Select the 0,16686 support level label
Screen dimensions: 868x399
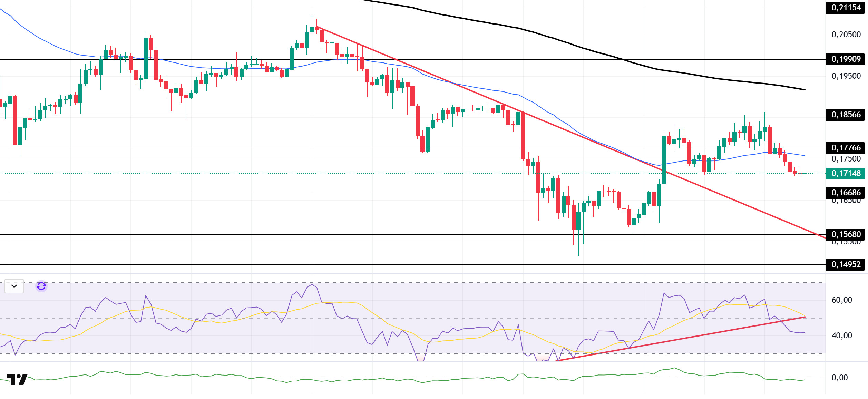[846, 193]
